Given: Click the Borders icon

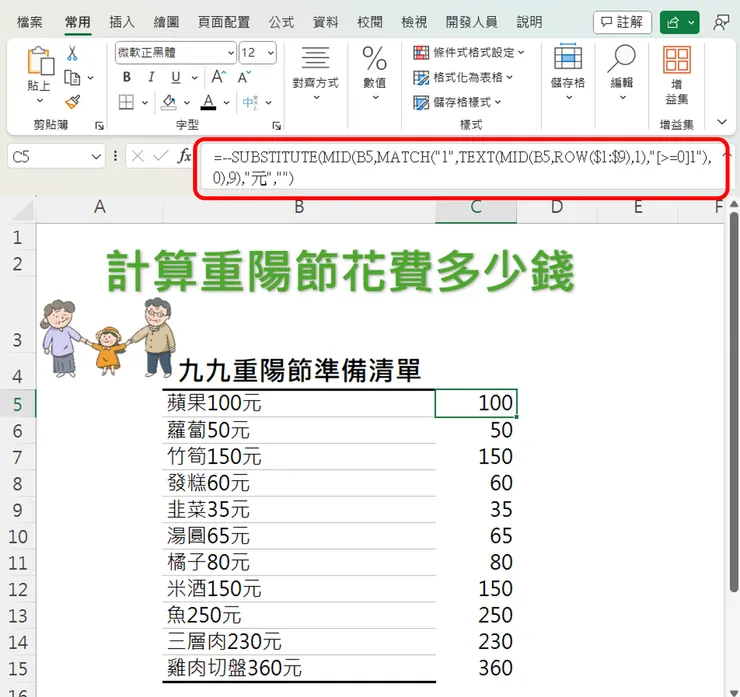Looking at the screenshot, I should [x=126, y=102].
